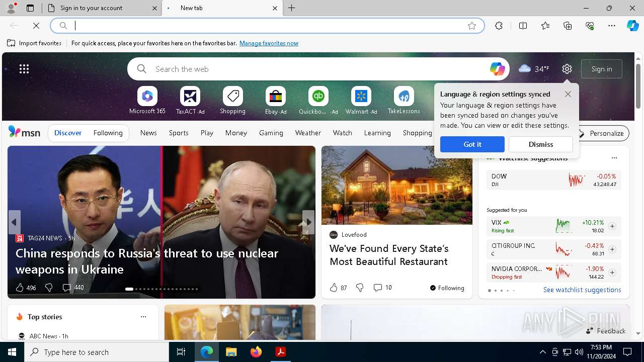644x362 pixels.
Task: Dislike the China responds to Russia story
Action: click(49, 288)
